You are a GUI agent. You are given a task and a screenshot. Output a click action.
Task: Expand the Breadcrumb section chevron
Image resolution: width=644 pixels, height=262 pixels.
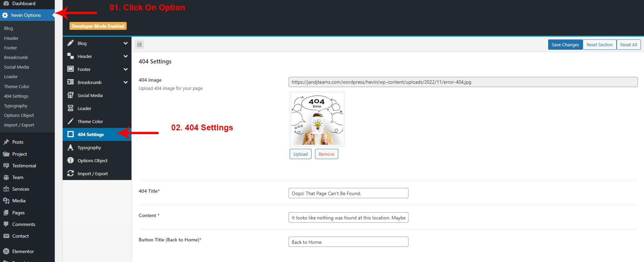(x=126, y=82)
